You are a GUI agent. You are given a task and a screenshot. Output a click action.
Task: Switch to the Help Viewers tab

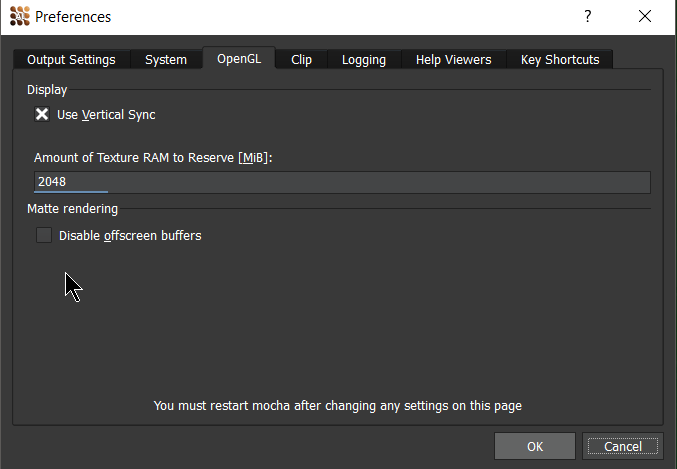tap(453, 59)
